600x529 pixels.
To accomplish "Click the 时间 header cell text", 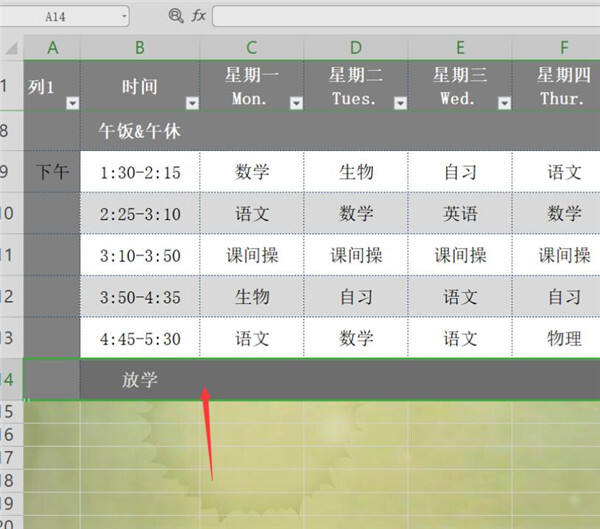I will (140, 87).
